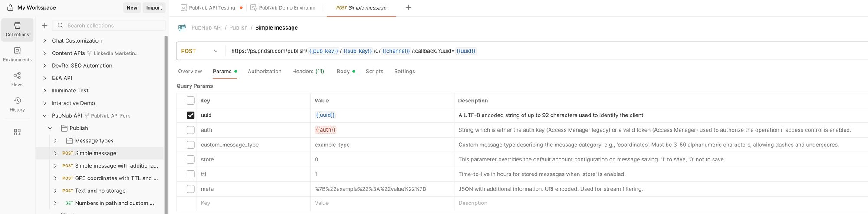Click the fork icon next to Content APIs
868x214 pixels.
[x=89, y=53]
